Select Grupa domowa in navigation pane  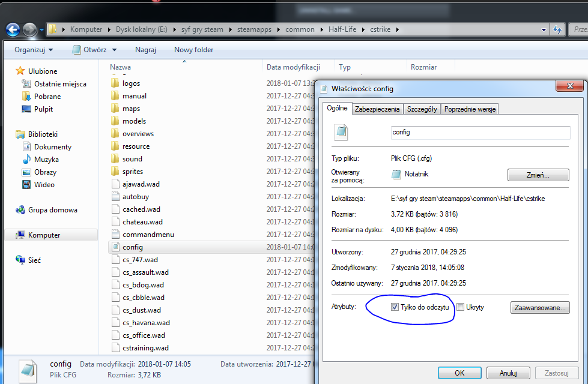(52, 210)
